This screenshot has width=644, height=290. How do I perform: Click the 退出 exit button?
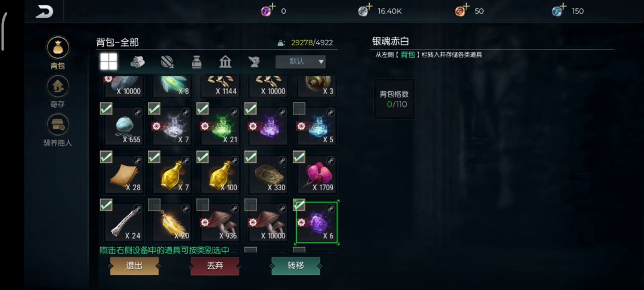[x=134, y=266]
